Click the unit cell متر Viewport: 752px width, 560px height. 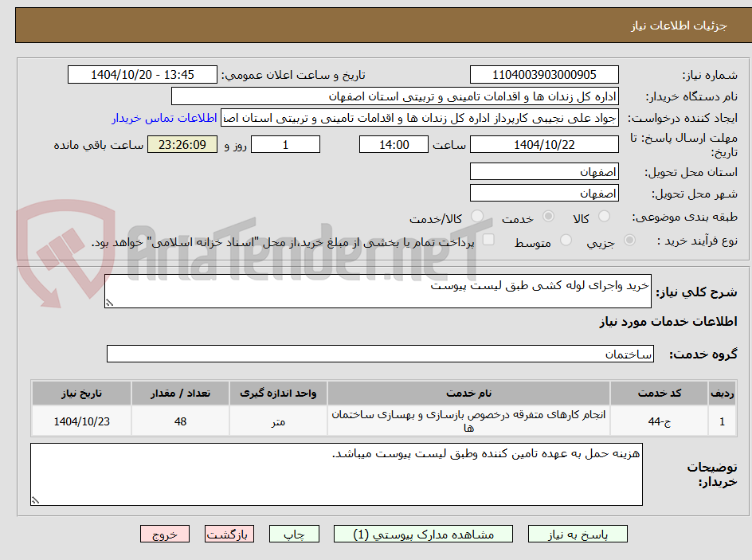coord(278,421)
